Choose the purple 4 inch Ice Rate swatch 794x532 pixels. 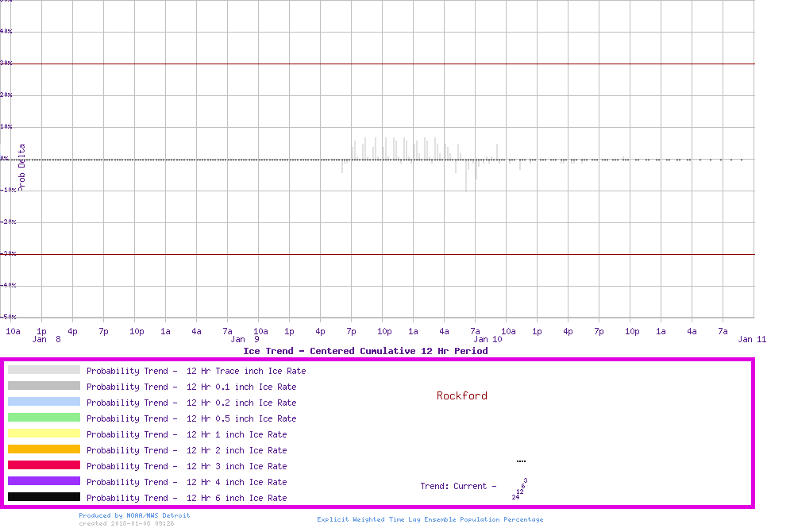click(x=44, y=481)
